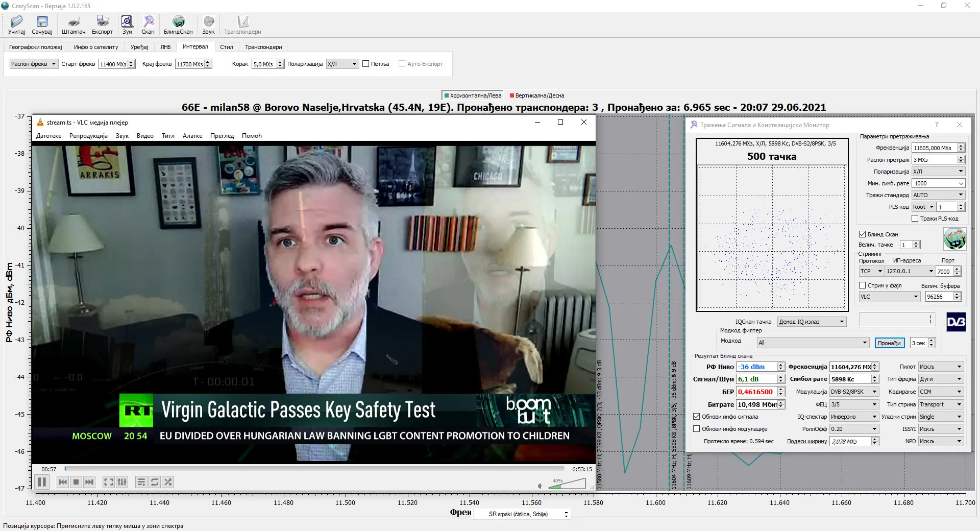Click the Подеси ширину link
The width and height of the screenshot is (980, 531).
tap(806, 441)
